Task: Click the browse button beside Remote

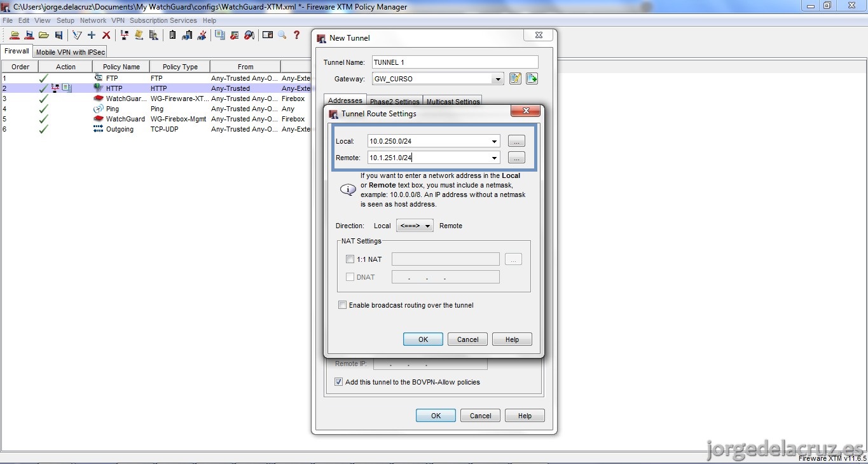Action: tap(516, 158)
